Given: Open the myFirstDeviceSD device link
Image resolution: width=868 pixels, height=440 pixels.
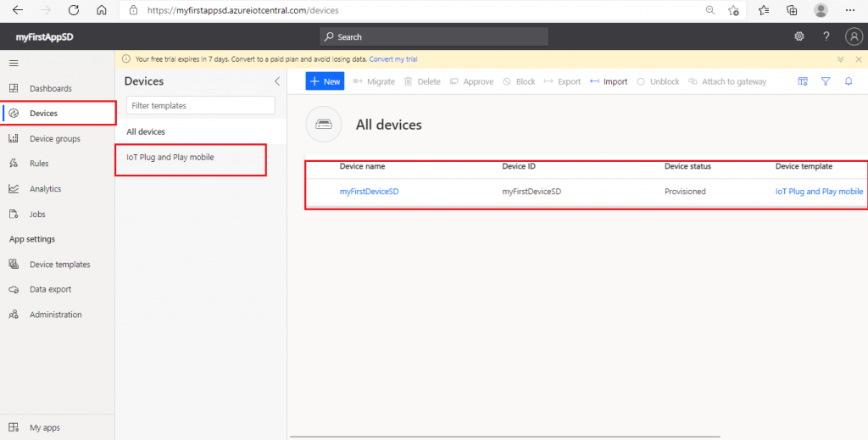Looking at the screenshot, I should tap(369, 192).
